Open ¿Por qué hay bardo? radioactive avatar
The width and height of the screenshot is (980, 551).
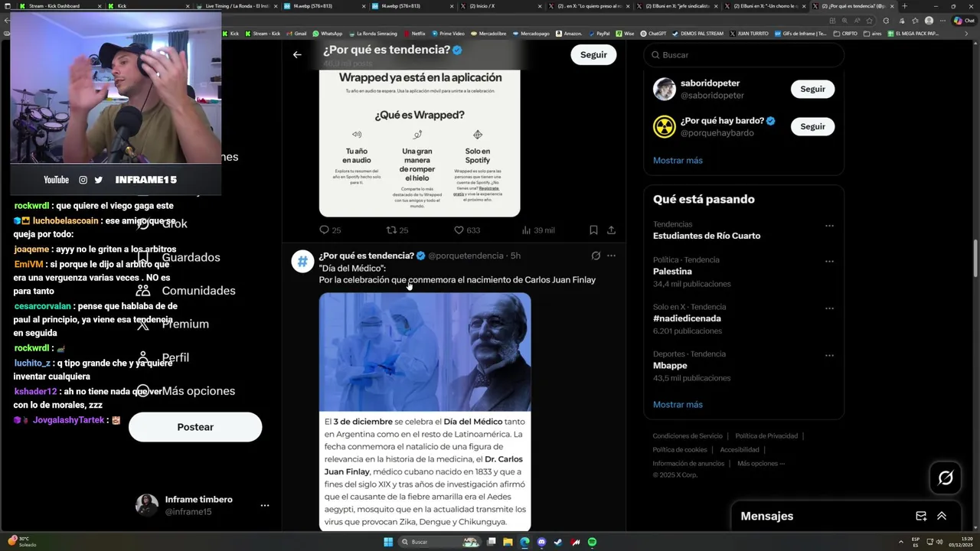pos(664,126)
